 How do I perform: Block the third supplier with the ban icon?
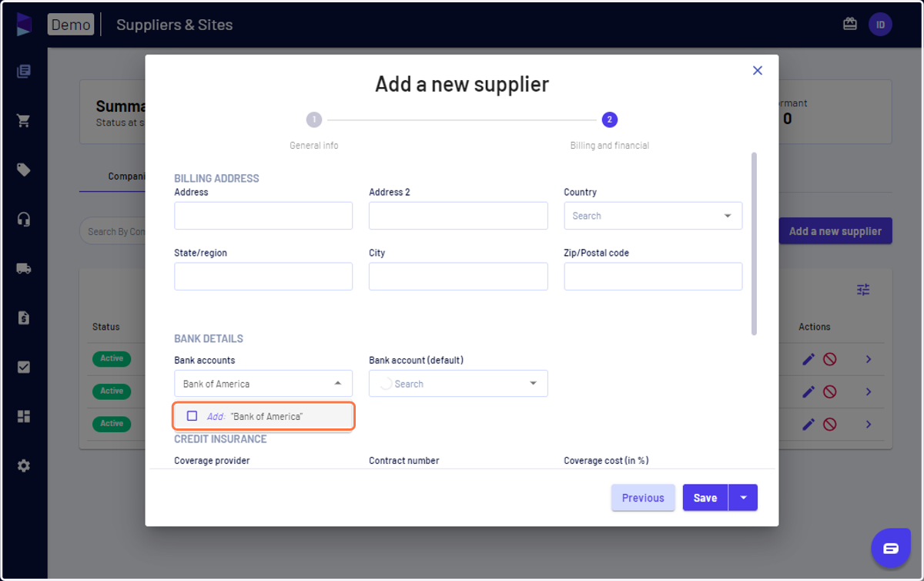click(x=829, y=424)
